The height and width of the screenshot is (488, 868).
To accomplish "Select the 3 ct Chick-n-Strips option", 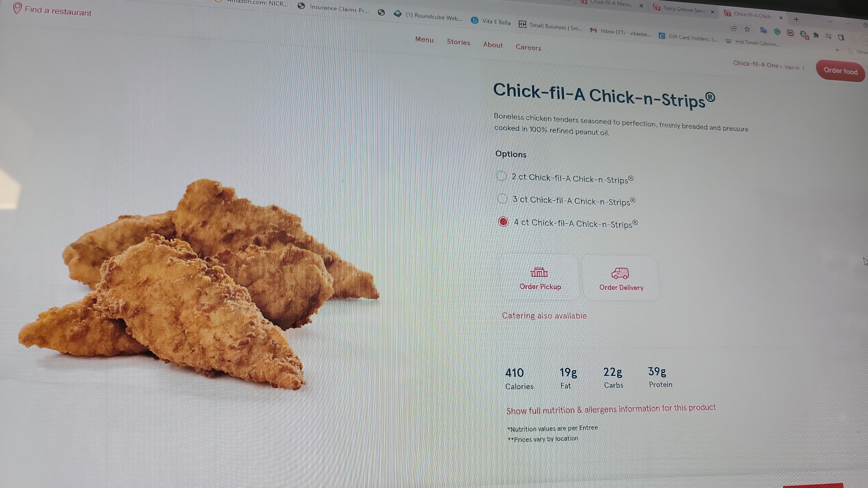I will click(x=502, y=198).
